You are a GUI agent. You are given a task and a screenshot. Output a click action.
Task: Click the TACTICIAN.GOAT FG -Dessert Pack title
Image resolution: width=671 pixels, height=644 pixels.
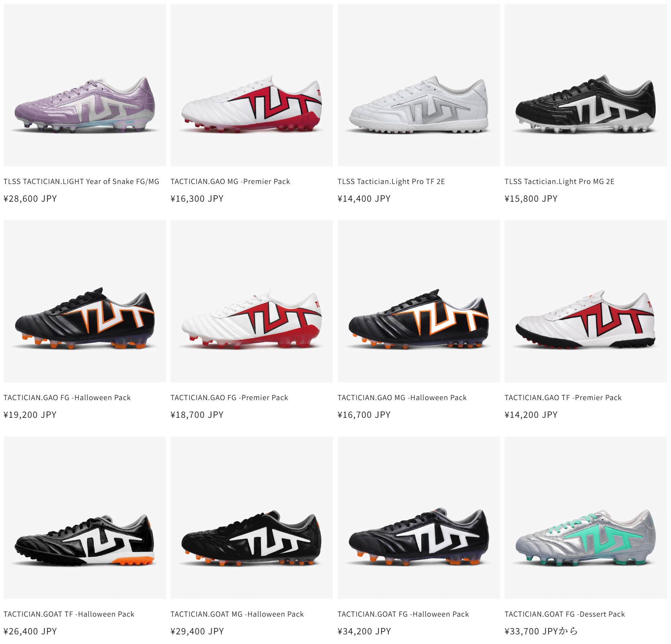[x=565, y=614]
